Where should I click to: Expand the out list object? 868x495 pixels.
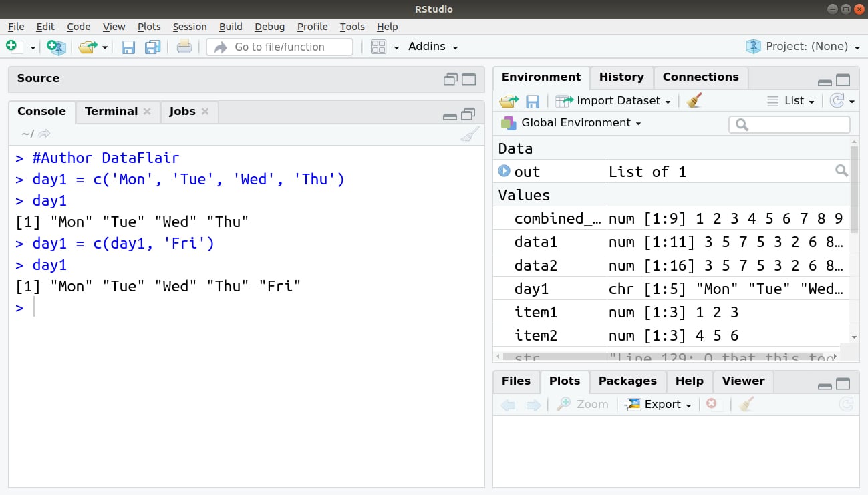point(504,172)
